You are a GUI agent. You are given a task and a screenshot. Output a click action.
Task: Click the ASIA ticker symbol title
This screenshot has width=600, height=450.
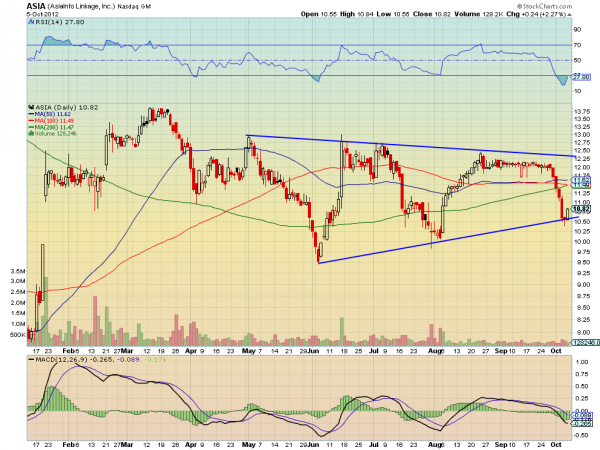coord(36,6)
